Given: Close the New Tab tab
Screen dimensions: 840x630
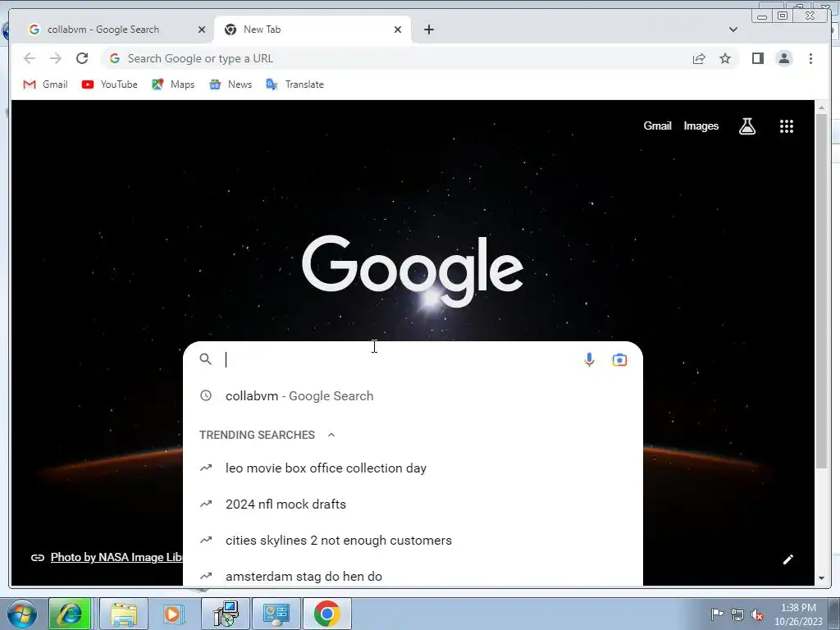Looking at the screenshot, I should (x=398, y=30).
